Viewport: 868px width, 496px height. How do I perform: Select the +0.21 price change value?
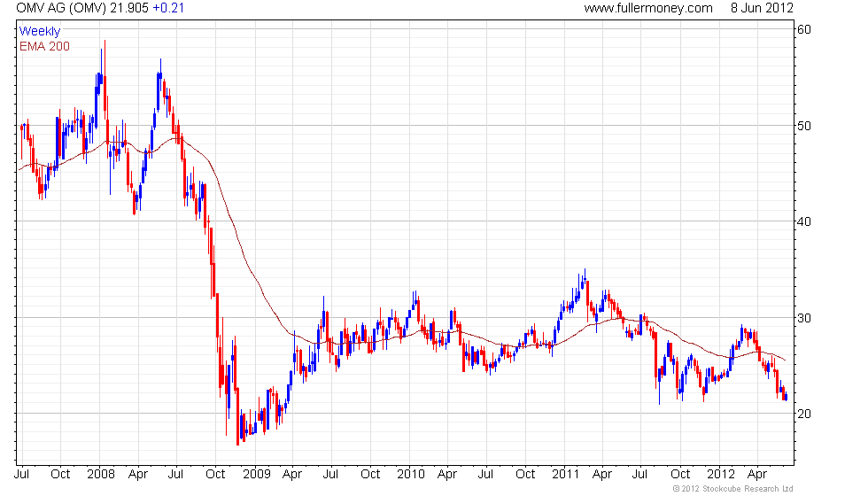click(x=168, y=8)
